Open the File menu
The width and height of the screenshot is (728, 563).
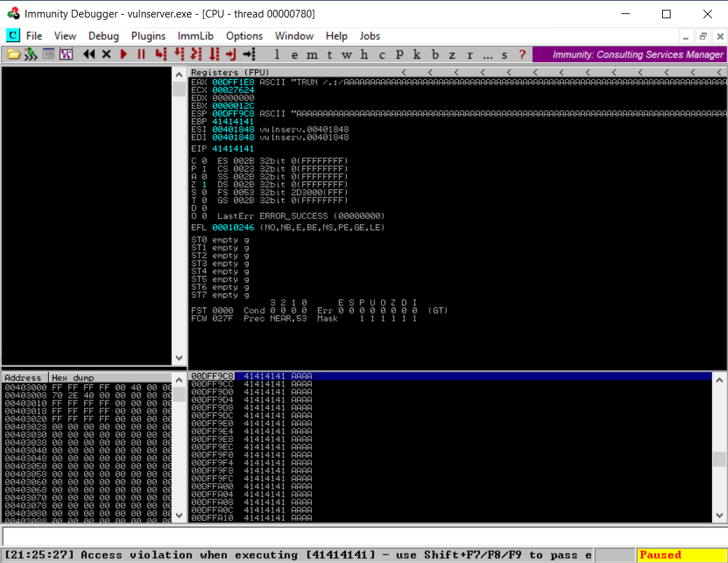(x=34, y=36)
